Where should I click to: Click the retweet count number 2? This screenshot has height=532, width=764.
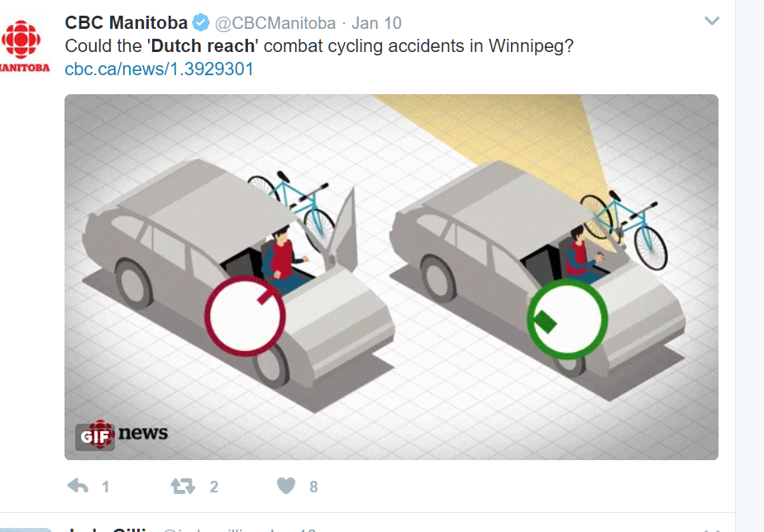click(x=214, y=487)
